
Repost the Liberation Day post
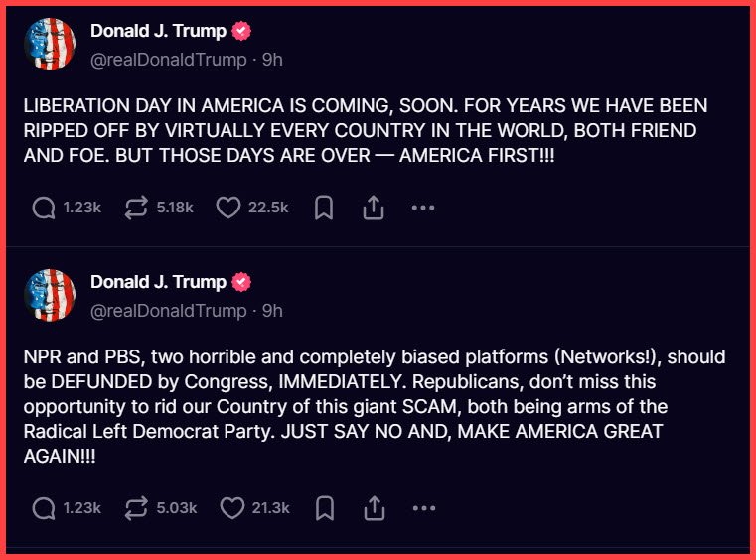coord(136,208)
